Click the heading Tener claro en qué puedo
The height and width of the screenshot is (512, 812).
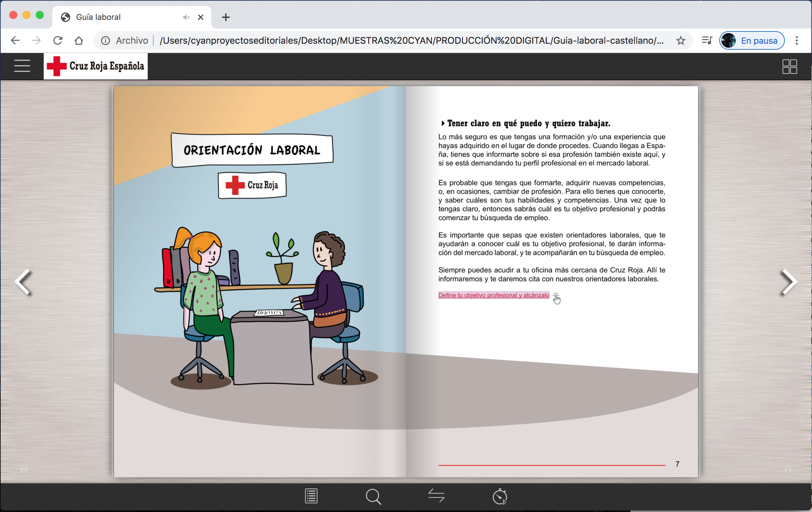[529, 124]
